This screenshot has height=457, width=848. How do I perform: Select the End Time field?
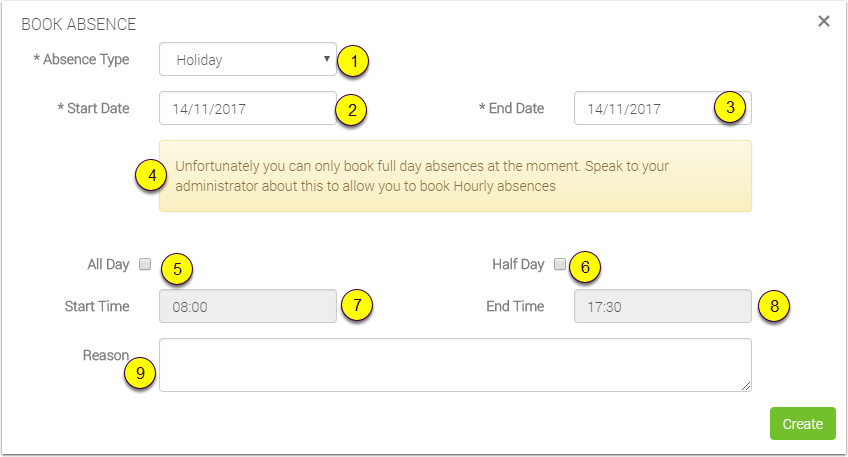tap(662, 307)
